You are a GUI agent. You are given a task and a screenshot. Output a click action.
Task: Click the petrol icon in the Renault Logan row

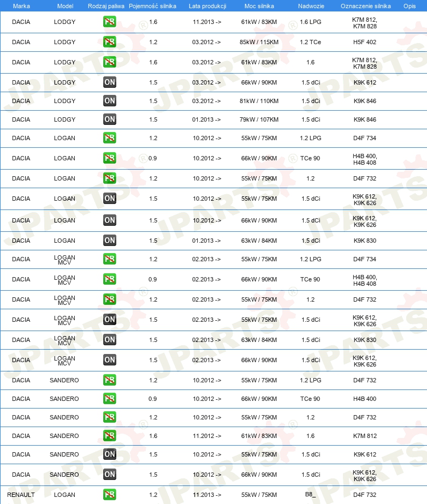(x=109, y=495)
